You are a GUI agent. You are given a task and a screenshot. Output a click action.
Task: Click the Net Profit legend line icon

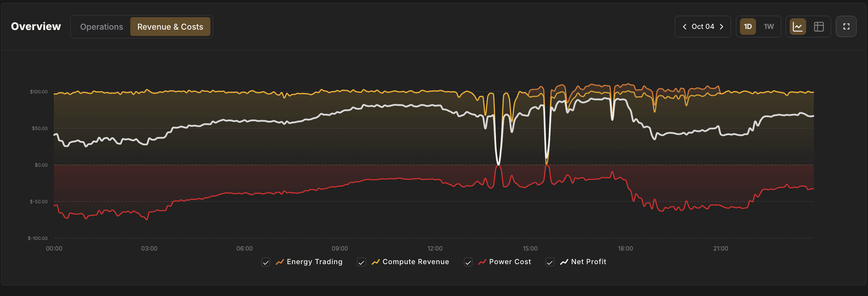(x=564, y=262)
